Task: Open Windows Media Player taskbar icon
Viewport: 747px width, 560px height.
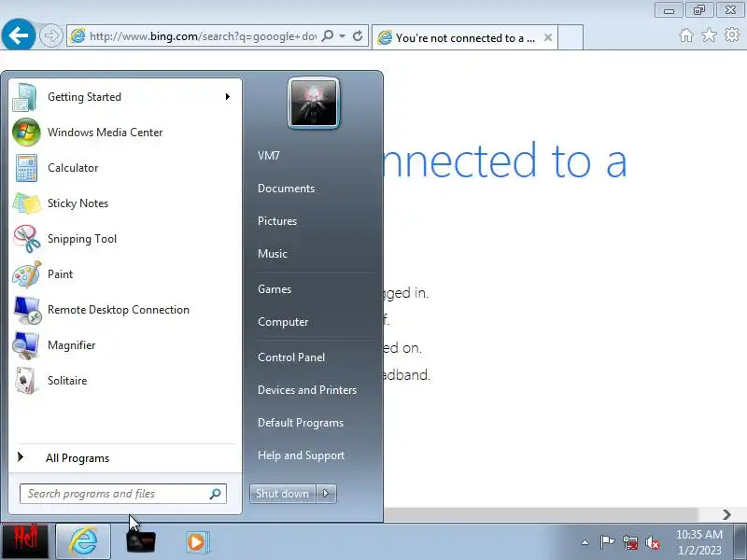Action: pyautogui.click(x=196, y=542)
